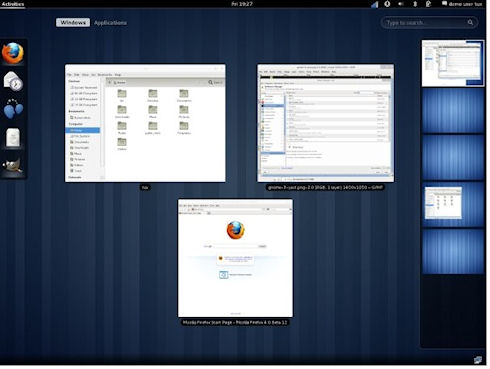Click the network status icon in top bar
The width and height of the screenshot is (490, 369).
click(375, 4)
